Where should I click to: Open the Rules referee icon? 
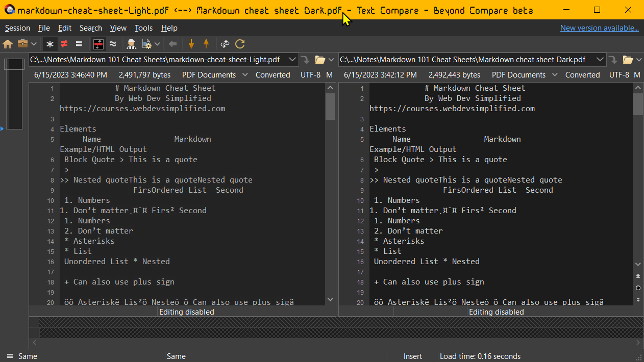[x=132, y=44]
